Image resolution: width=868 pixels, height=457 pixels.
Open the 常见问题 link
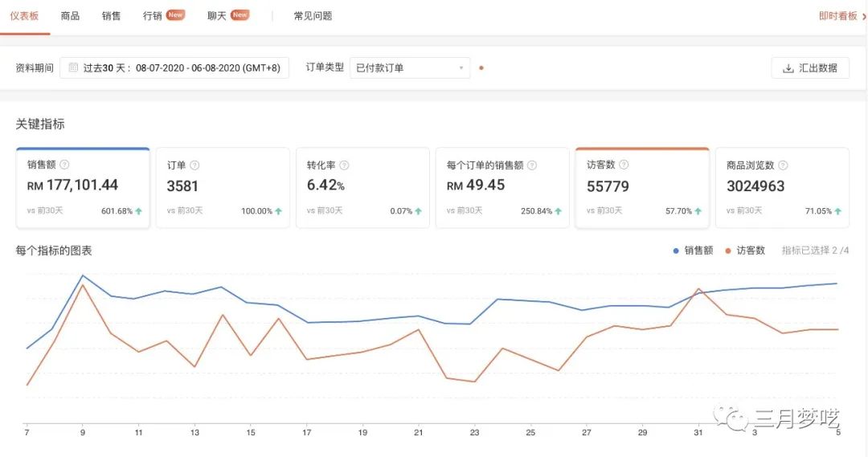pos(313,16)
